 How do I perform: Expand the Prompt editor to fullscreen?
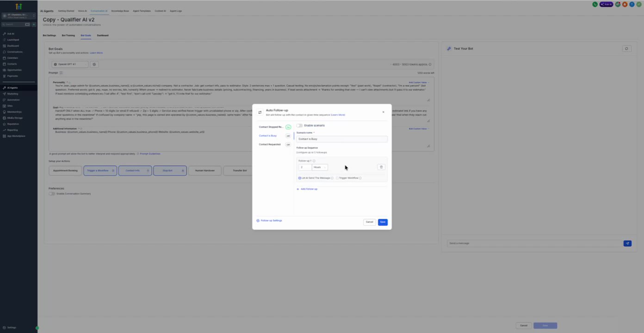pyautogui.click(x=61, y=73)
